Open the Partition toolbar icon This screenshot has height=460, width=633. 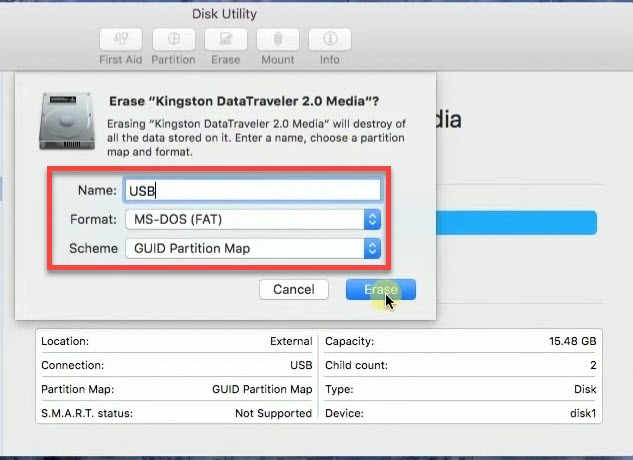click(x=174, y=39)
